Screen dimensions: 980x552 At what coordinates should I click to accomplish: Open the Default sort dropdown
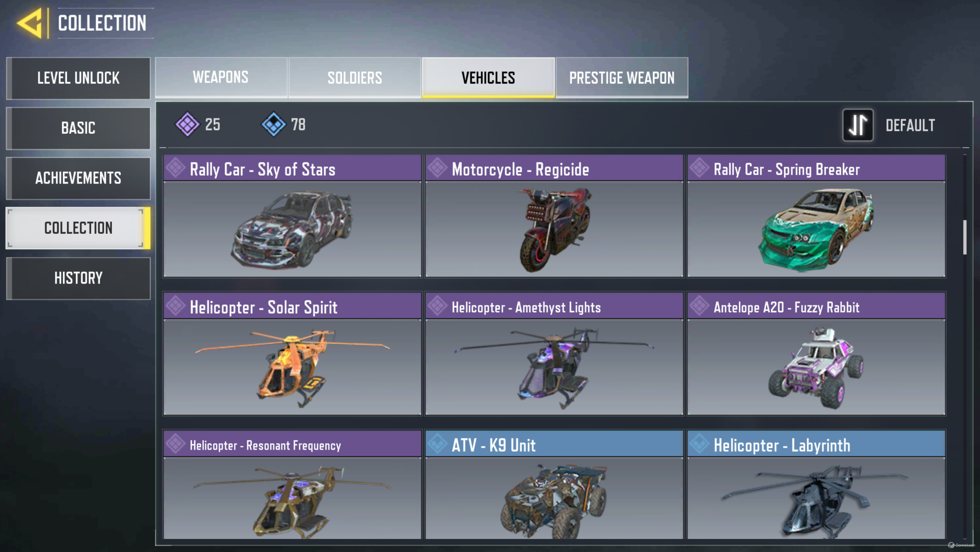point(910,125)
